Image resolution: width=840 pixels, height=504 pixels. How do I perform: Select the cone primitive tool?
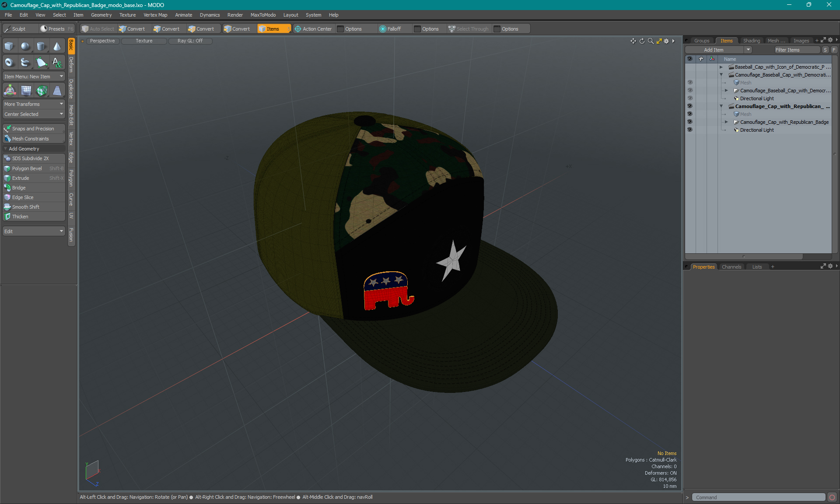[x=57, y=46]
